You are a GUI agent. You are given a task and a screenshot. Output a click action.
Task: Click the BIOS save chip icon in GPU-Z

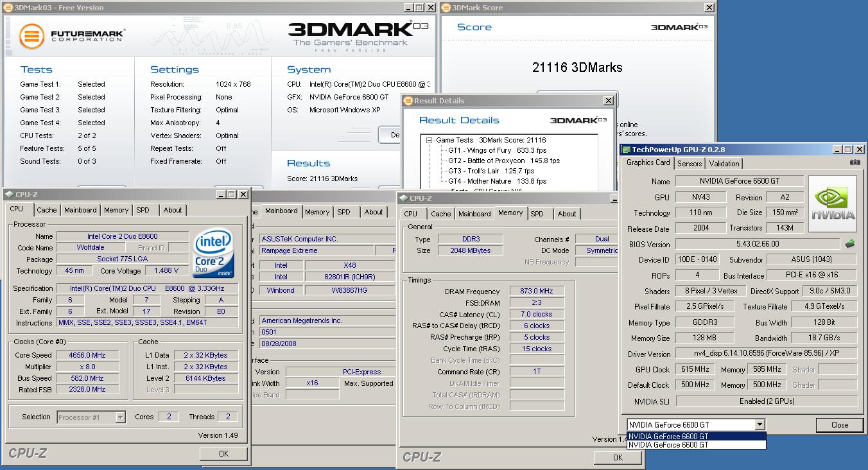pos(849,244)
